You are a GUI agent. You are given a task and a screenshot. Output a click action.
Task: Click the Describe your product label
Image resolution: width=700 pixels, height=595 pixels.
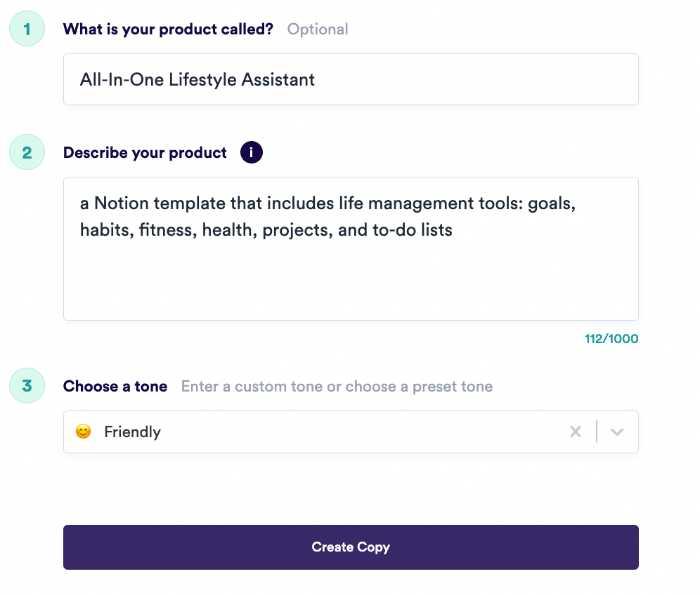[x=145, y=153]
